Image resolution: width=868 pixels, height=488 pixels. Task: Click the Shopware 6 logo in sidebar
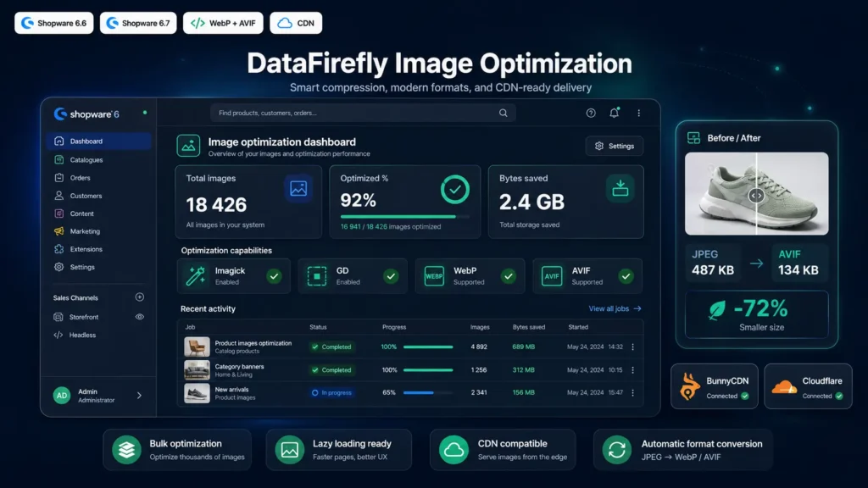(86, 114)
